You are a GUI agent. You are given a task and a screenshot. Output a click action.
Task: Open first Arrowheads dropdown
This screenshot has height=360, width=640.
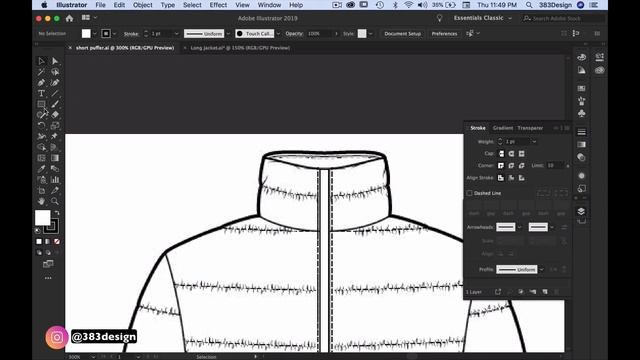tap(520, 227)
